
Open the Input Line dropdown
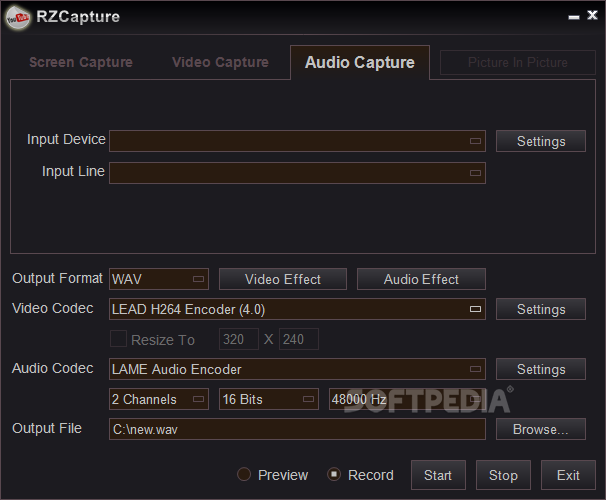point(297,173)
